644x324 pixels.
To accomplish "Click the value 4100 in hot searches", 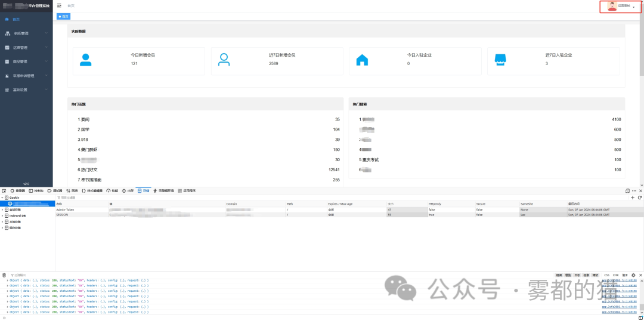I will point(616,120).
